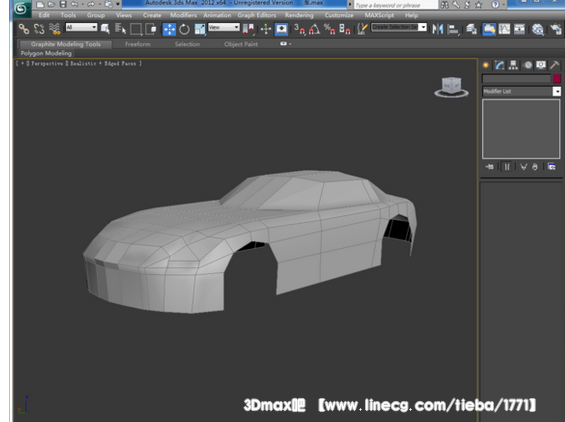565x422 pixels.
Task: Expand the InfoCenter search arrow
Action: 350,5
